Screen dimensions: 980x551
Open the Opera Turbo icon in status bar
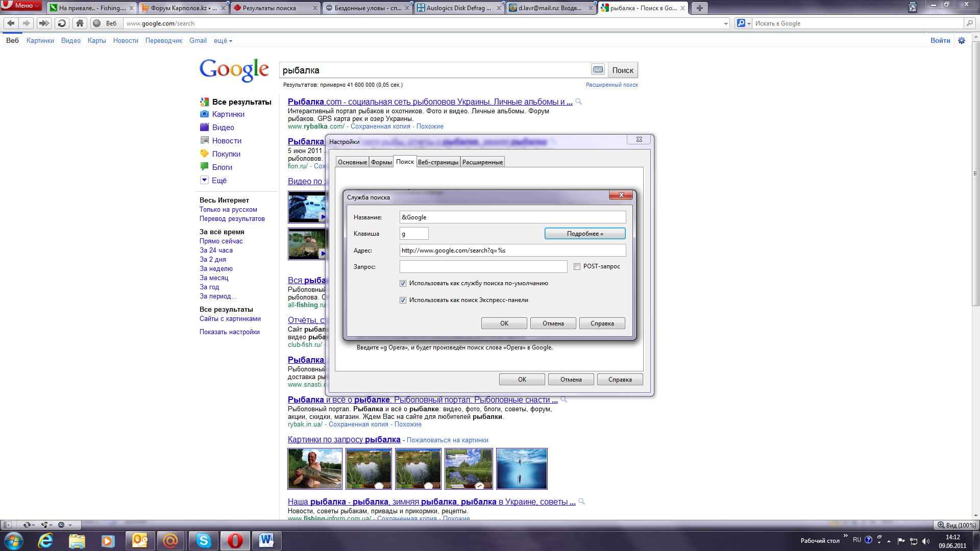coord(61,524)
